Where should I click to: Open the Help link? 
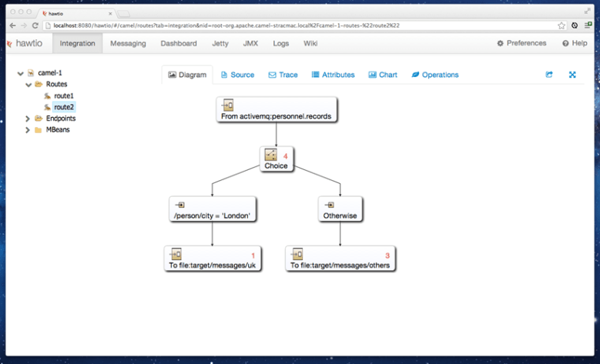point(575,44)
